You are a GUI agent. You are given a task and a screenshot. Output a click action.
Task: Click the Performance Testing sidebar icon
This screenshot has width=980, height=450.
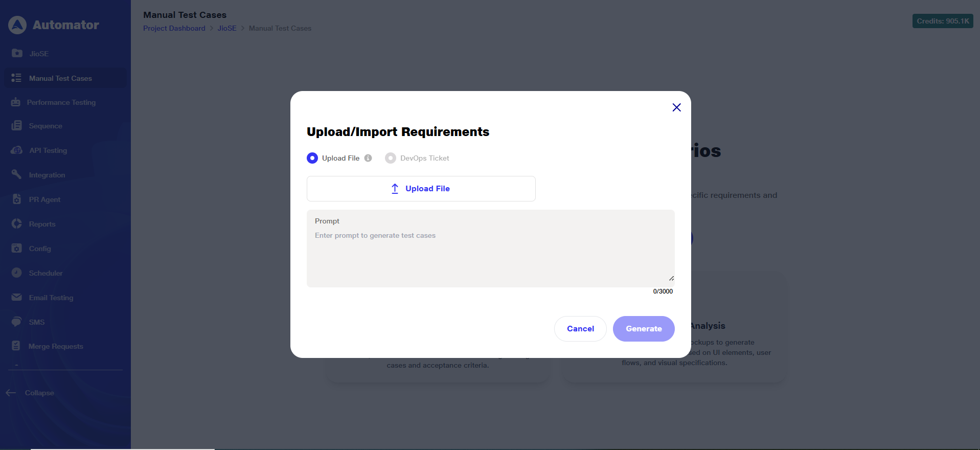coord(16,102)
